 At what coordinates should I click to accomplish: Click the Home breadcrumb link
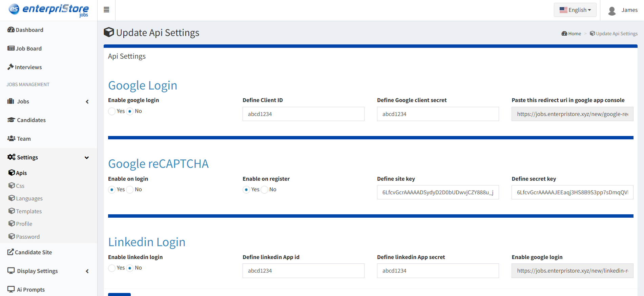pyautogui.click(x=574, y=34)
